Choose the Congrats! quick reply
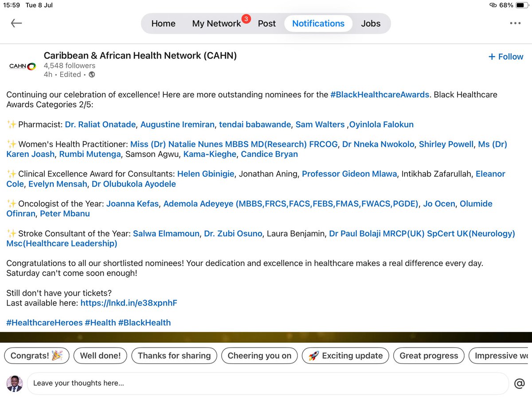 coord(37,356)
